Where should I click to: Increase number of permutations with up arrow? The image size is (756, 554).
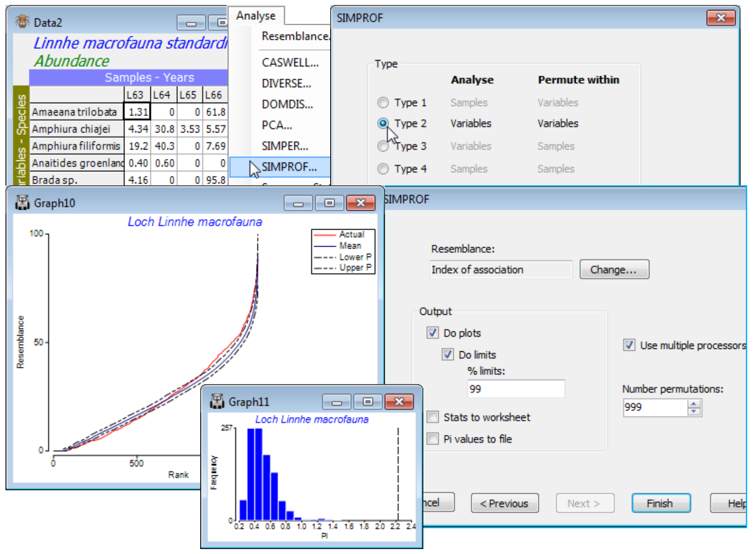click(694, 404)
